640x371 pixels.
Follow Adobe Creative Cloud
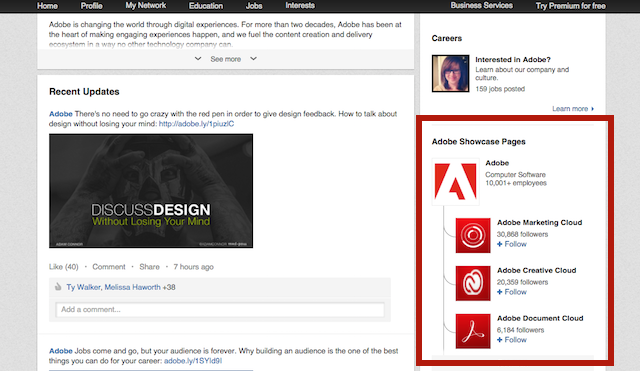click(x=512, y=292)
